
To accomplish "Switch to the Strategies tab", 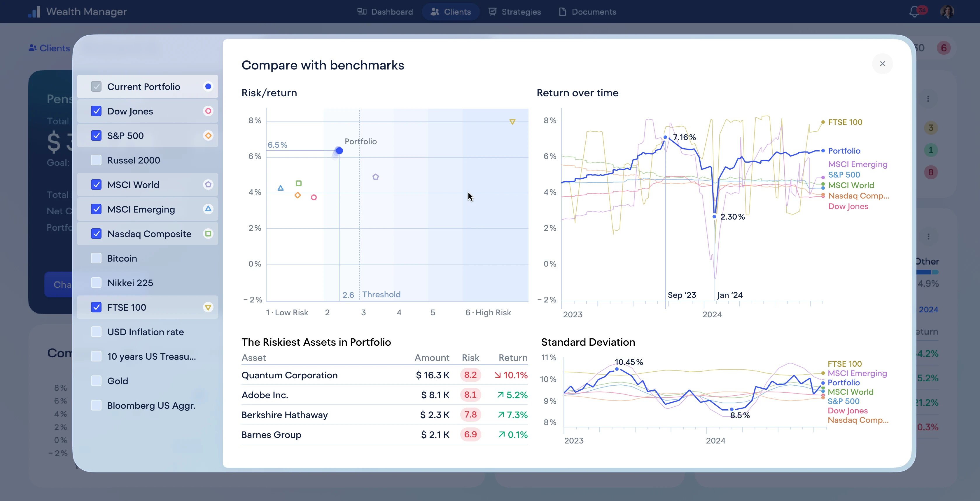I will [x=515, y=12].
